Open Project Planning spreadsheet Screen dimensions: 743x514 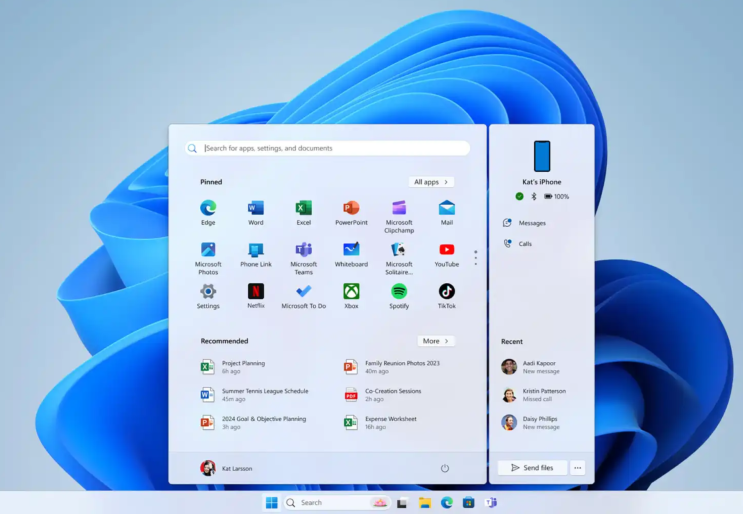point(233,367)
